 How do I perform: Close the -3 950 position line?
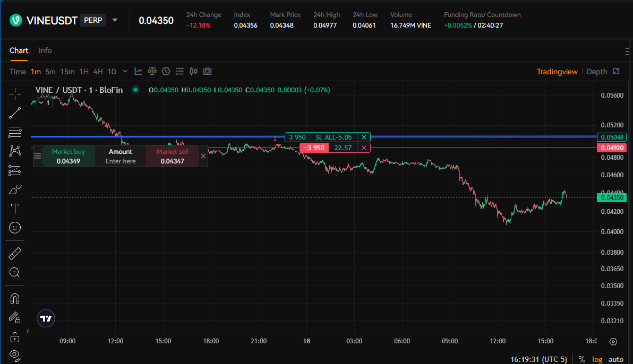[364, 148]
